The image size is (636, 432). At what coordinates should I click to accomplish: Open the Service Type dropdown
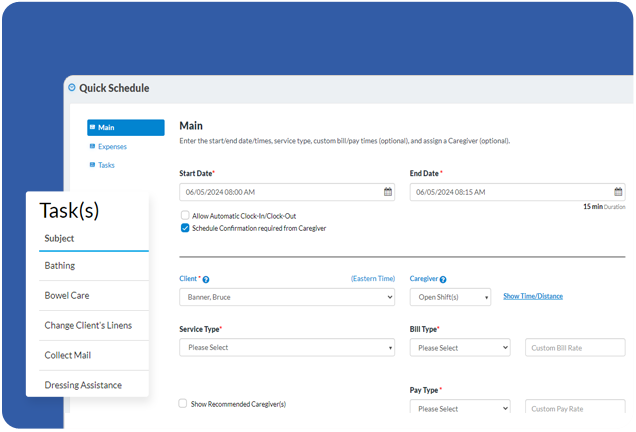(x=287, y=348)
